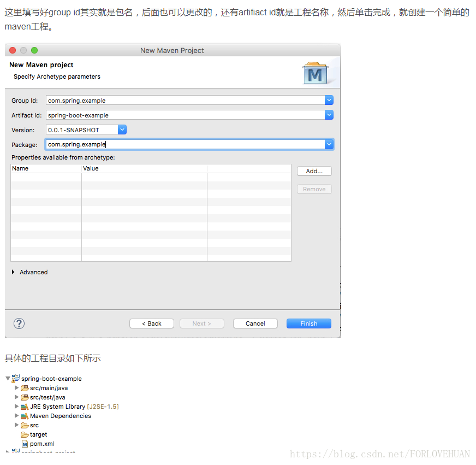Click the Maven Dependencies library icon
The image size is (476, 465).
coord(25,416)
